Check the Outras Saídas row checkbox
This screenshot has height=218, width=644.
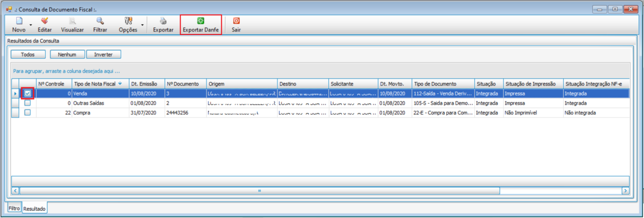[x=28, y=103]
